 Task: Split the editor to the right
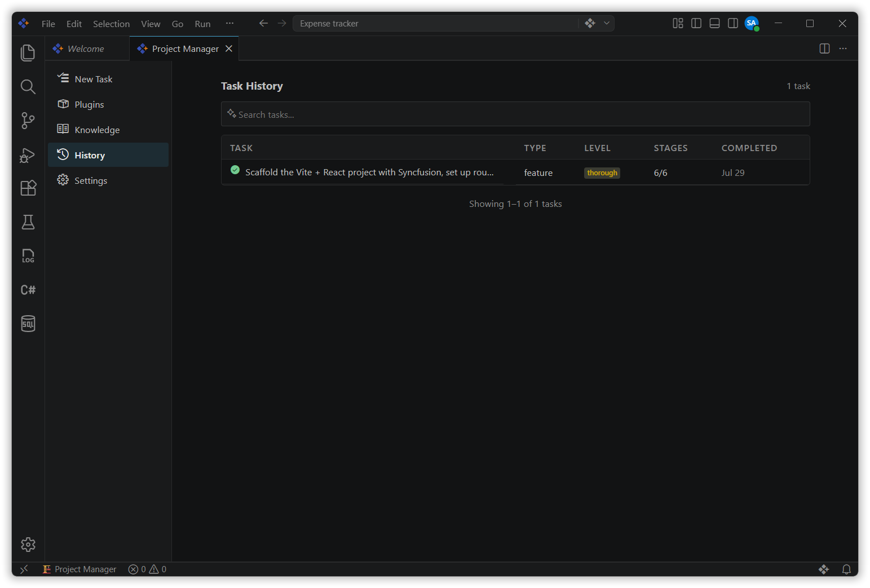pyautogui.click(x=824, y=48)
